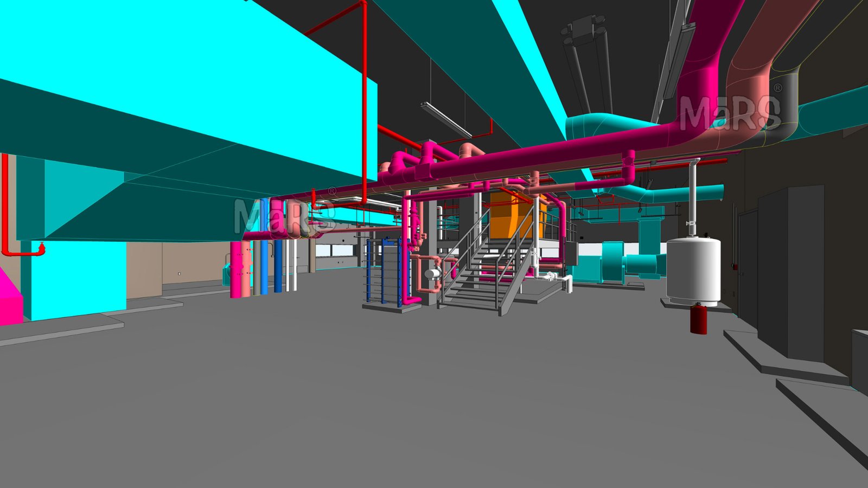Click the white cylindrical expansion tank

pos(693,269)
